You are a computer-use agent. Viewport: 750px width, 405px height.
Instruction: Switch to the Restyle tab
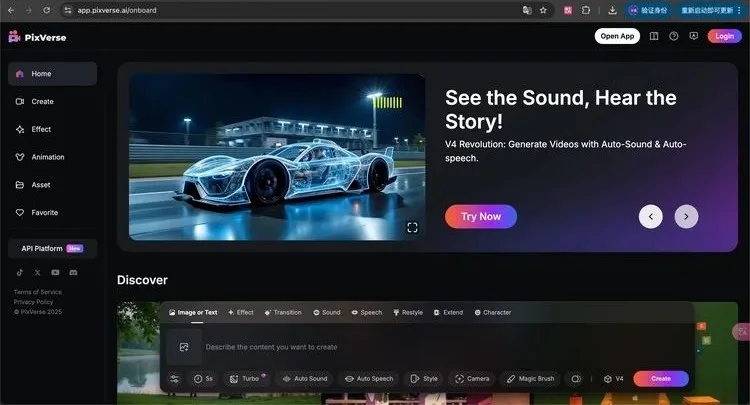(x=408, y=312)
